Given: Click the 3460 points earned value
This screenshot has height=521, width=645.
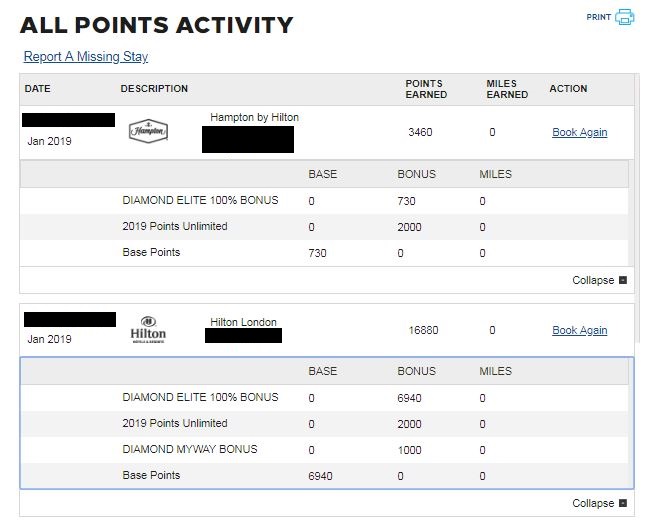Looking at the screenshot, I should click(421, 132).
